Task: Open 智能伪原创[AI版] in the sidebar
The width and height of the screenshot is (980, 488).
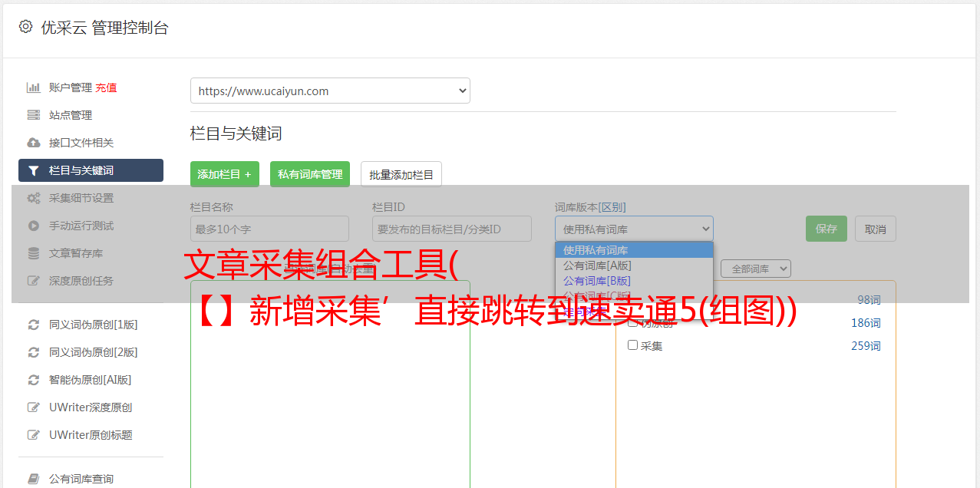Action: (x=91, y=380)
